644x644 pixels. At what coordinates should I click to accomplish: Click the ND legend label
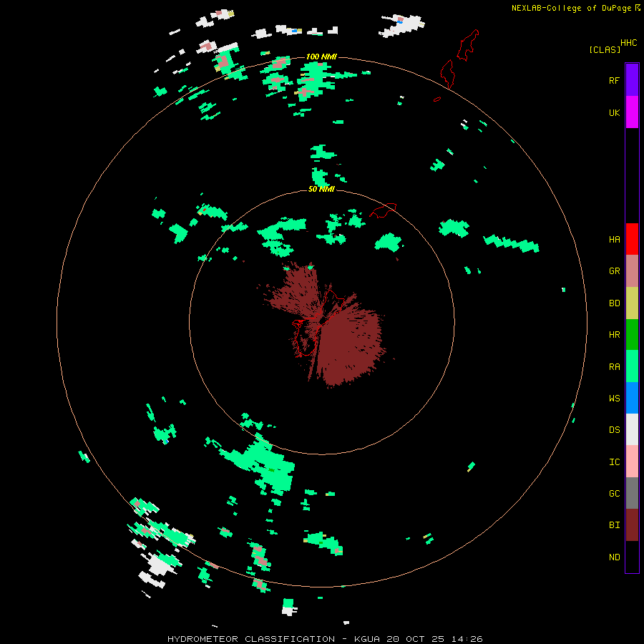click(x=614, y=557)
